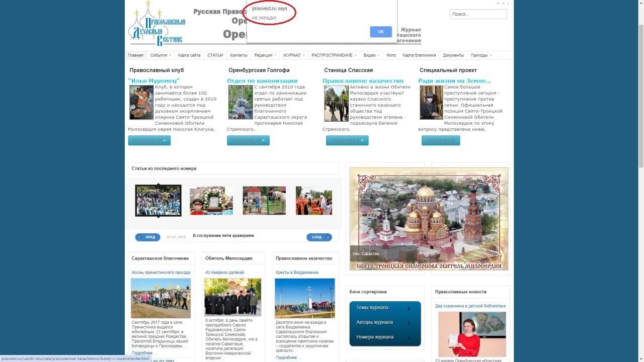Open Карта благочиния menu item
This screenshot has width=644, height=362.
[419, 55]
